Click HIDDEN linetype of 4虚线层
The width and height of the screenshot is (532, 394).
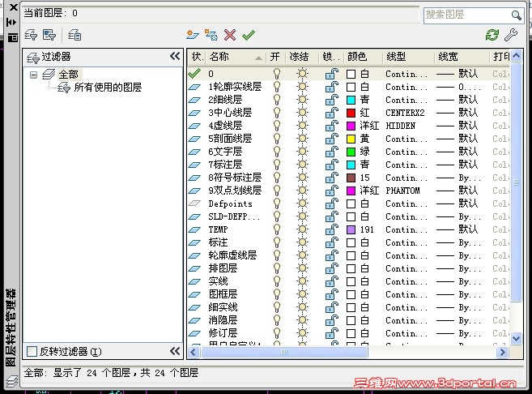point(401,126)
